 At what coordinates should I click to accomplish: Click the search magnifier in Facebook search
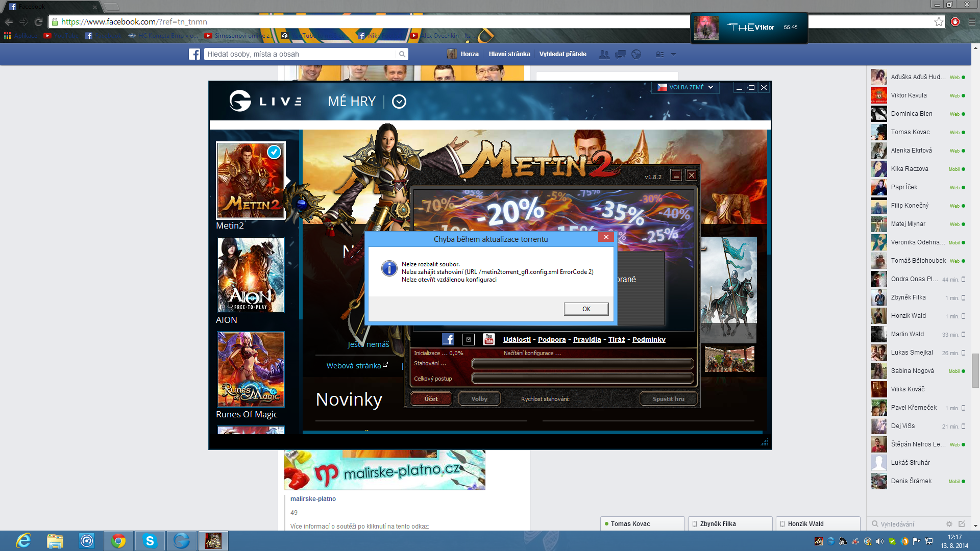[x=402, y=54]
